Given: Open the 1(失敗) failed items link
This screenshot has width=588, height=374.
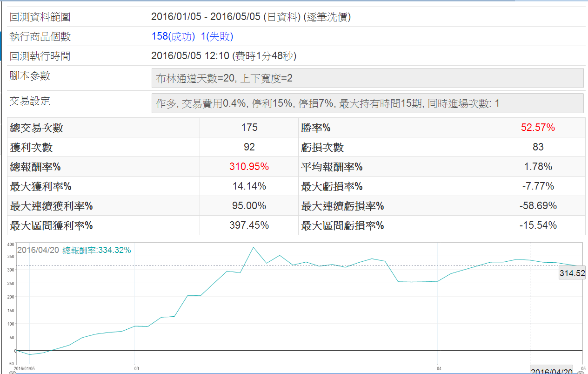Looking at the screenshot, I should pos(217,37).
